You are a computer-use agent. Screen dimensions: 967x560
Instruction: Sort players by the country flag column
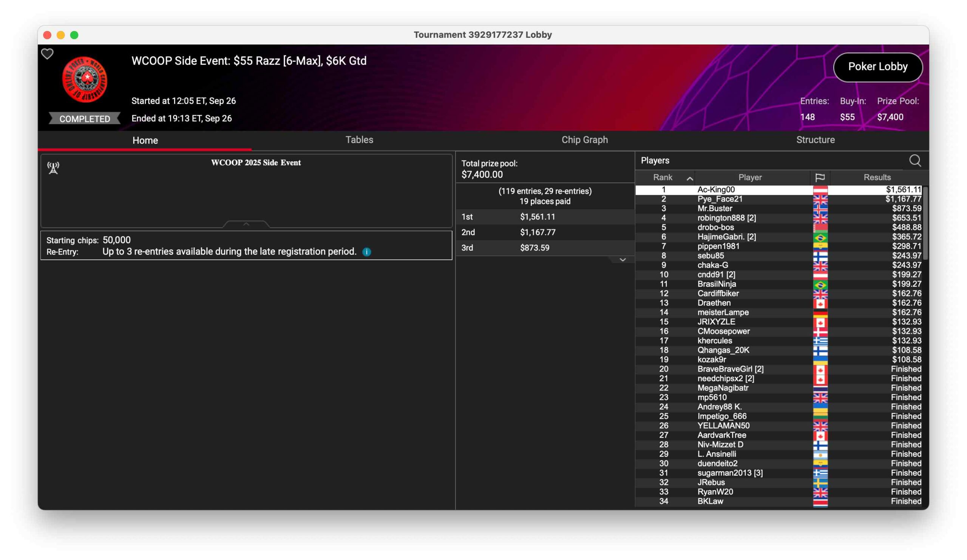tap(820, 177)
